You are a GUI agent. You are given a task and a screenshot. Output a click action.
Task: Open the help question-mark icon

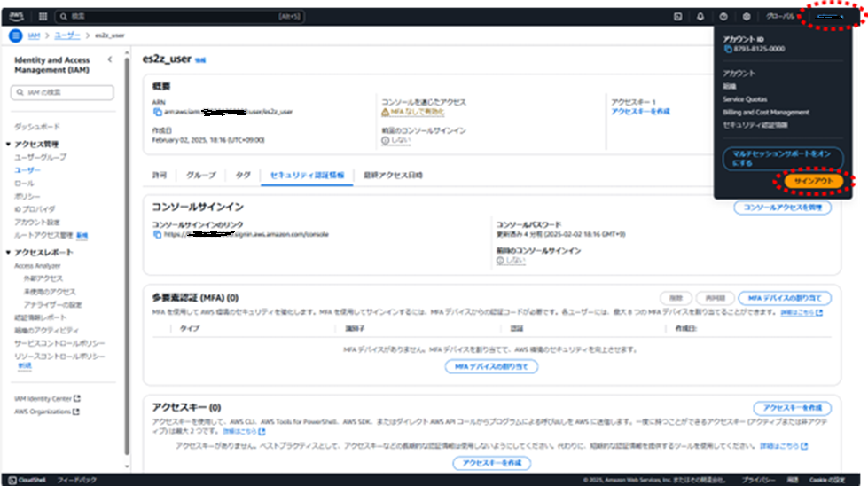click(x=723, y=17)
